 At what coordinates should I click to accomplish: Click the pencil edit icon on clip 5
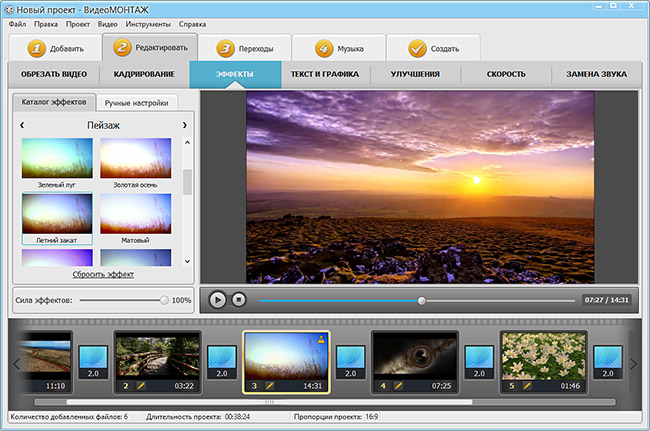point(526,385)
